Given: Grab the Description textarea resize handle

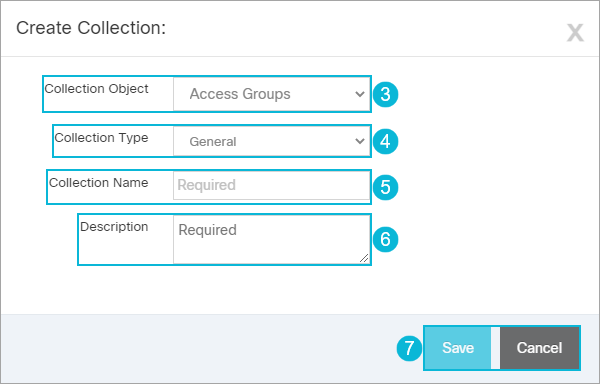Looking at the screenshot, I should (364, 258).
